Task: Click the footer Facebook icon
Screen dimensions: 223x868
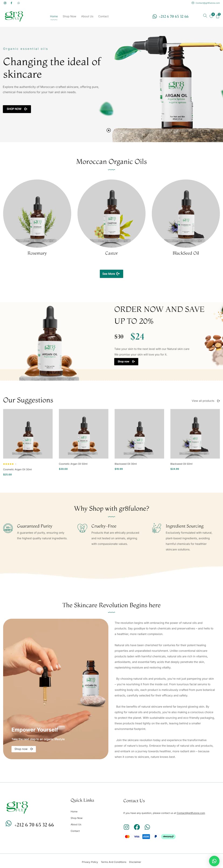Action: [x=137, y=827]
